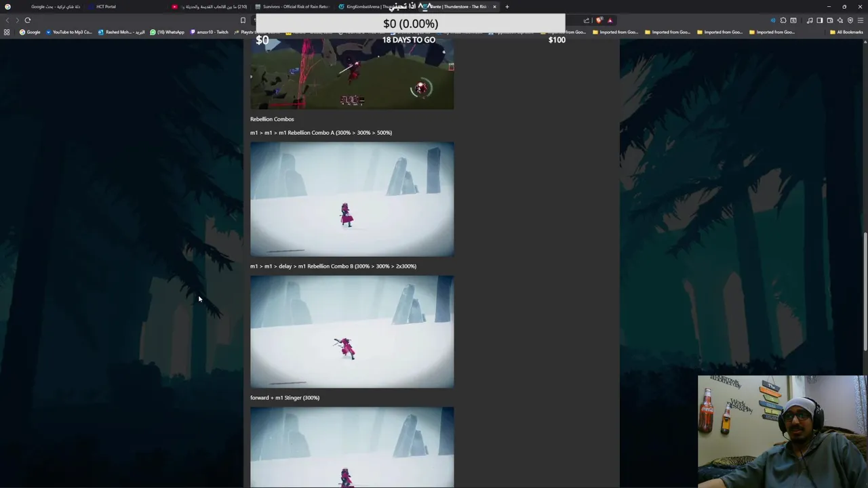Viewport: 868px width, 488px height.
Task: Select 'm1 > m1 > m1 Rebellion Combo A' text
Action: tap(291, 133)
